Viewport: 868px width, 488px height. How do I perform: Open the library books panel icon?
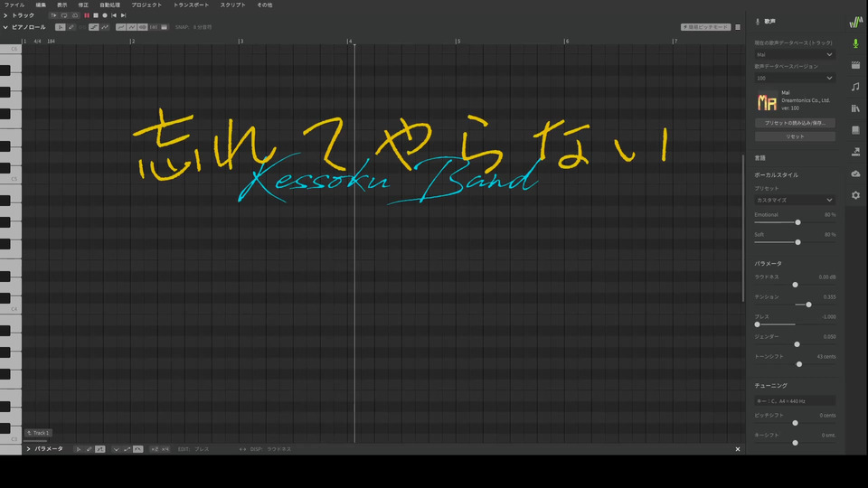click(x=855, y=108)
